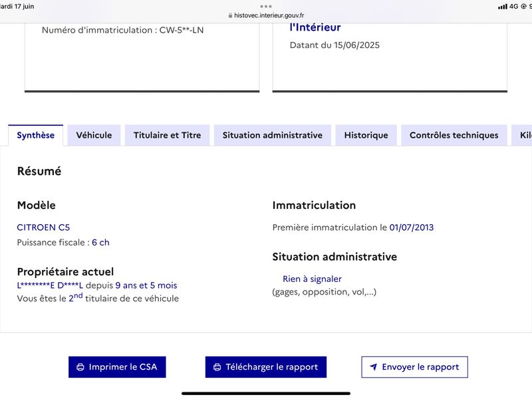
Task: Select the Historique tab
Action: [366, 136]
